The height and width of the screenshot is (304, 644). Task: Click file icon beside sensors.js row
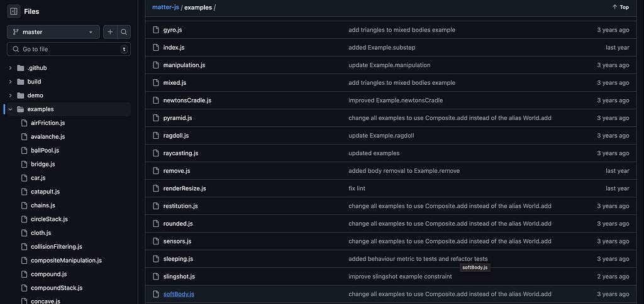[x=156, y=241]
